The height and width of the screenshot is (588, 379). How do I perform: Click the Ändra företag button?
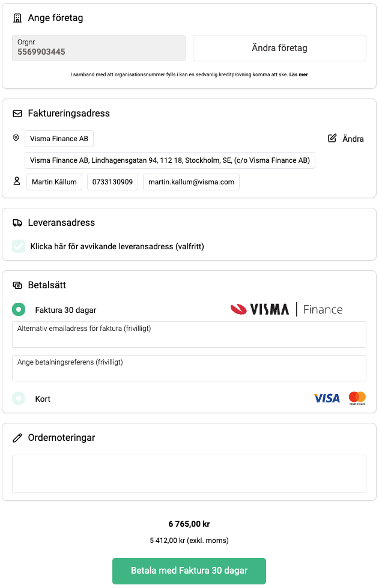(279, 48)
